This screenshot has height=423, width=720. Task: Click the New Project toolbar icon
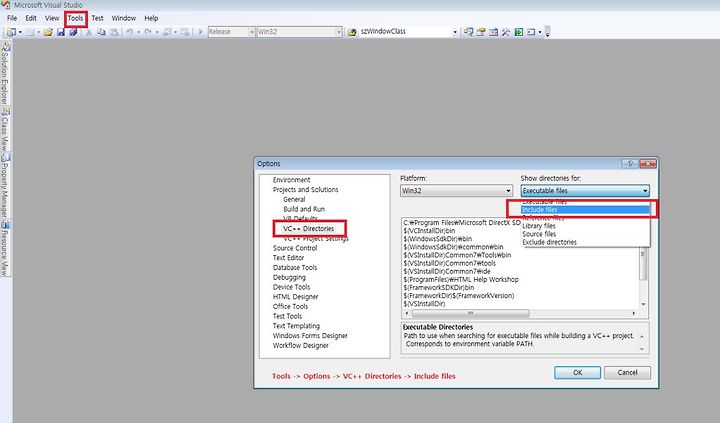coord(11,32)
